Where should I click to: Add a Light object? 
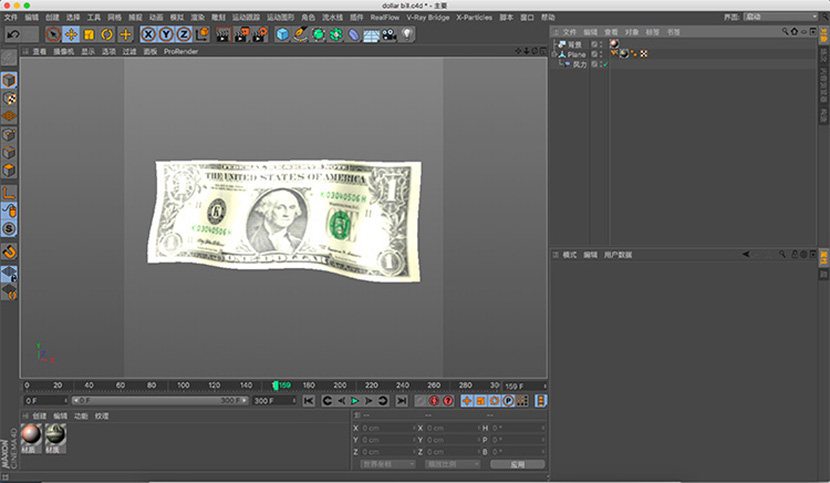(407, 34)
